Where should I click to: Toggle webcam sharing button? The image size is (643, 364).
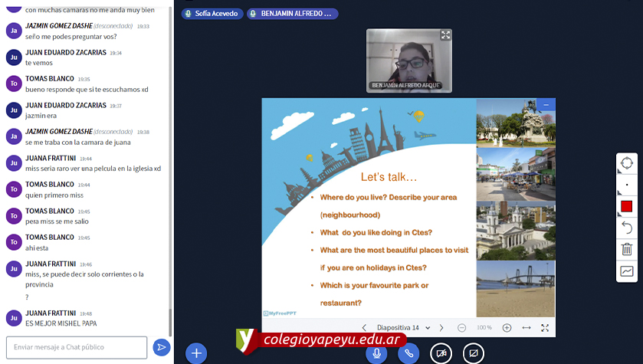[441, 353]
